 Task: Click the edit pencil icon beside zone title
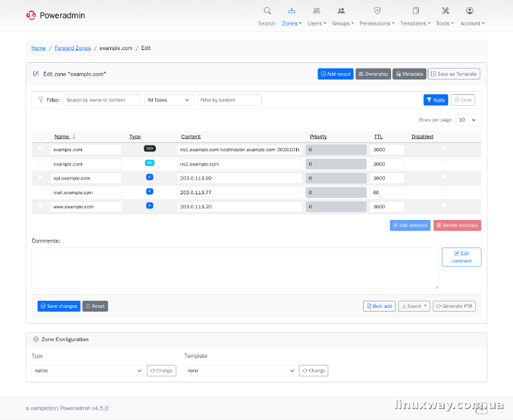point(36,74)
